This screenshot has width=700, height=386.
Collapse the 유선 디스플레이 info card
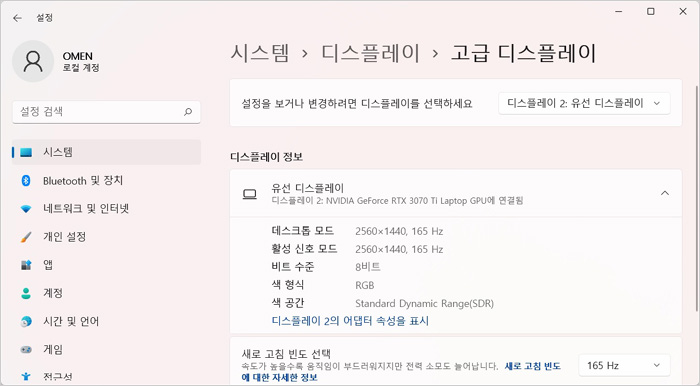pos(665,193)
